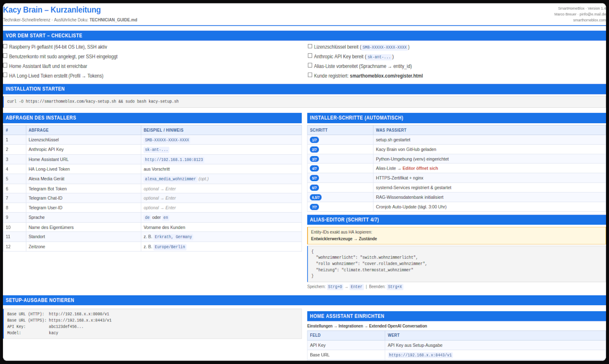Click the Telegram Chat-ID row
Viewport: 609px width, 364px height.
[x=152, y=198]
